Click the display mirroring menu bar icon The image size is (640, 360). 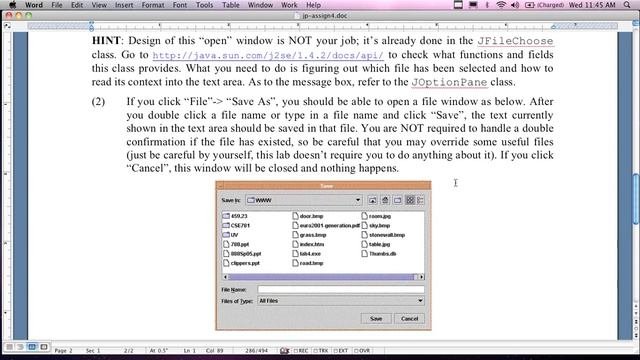pos(473,5)
